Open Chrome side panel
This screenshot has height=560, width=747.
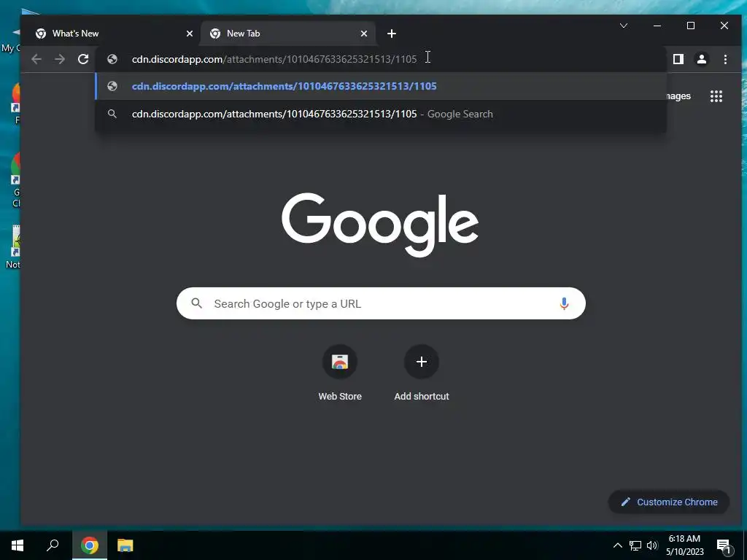(678, 59)
